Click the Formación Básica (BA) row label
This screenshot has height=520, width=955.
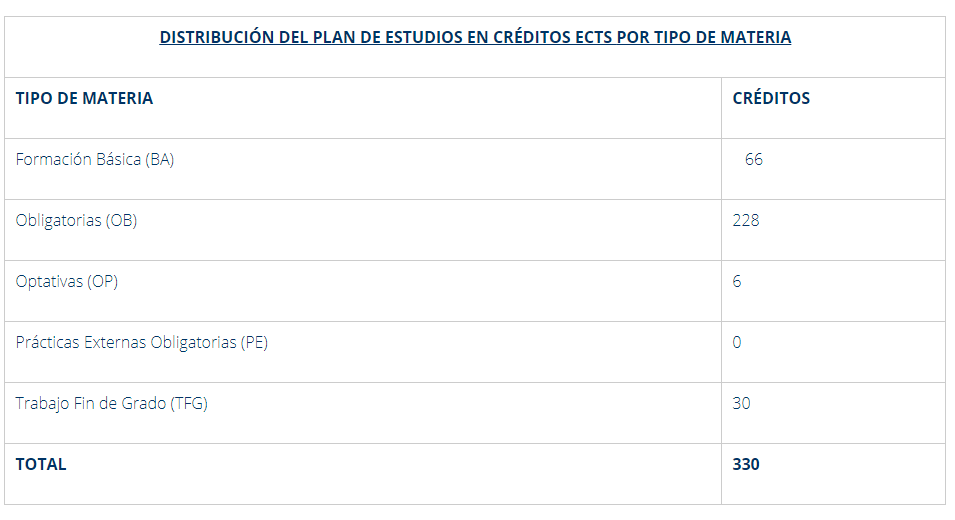pyautogui.click(x=95, y=160)
